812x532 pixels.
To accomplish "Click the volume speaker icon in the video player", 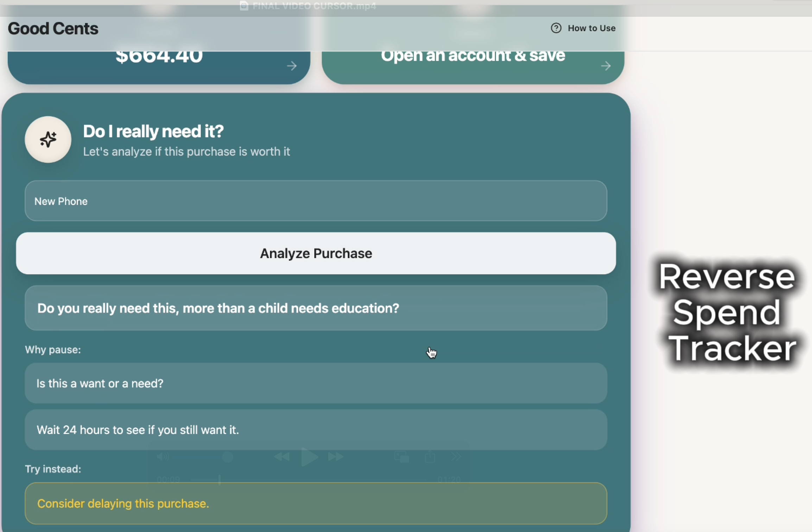I will coord(163,457).
